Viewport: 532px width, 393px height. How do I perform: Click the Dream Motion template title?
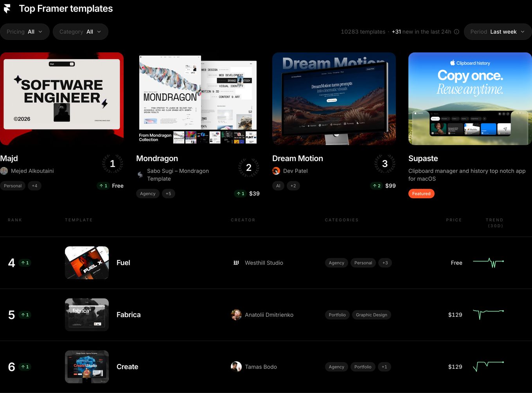298,158
